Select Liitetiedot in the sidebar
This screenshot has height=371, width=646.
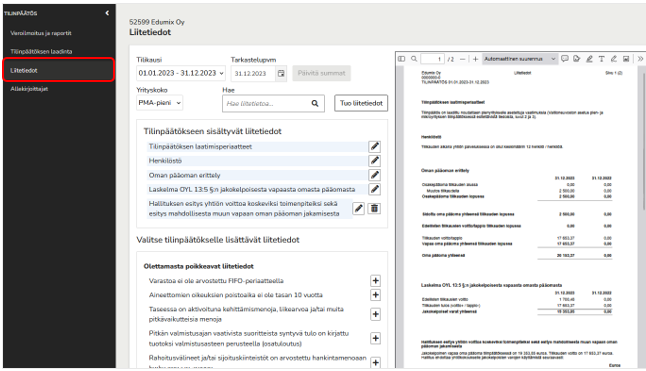point(58,70)
